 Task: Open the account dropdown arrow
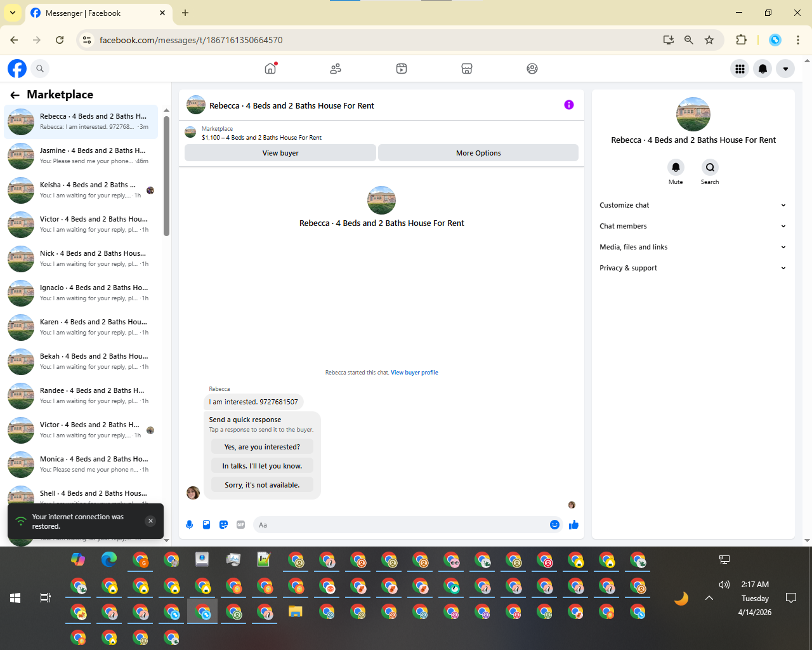pos(785,69)
